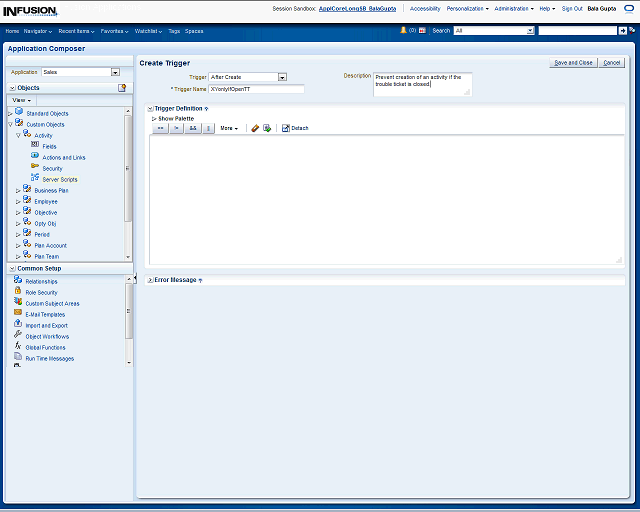The image size is (640, 512).
Task: Expand the Error Message section
Action: 150,280
